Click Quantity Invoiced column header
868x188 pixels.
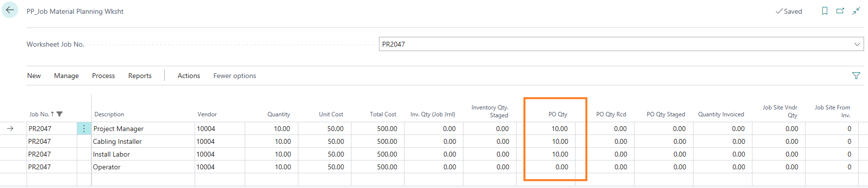pos(721,114)
